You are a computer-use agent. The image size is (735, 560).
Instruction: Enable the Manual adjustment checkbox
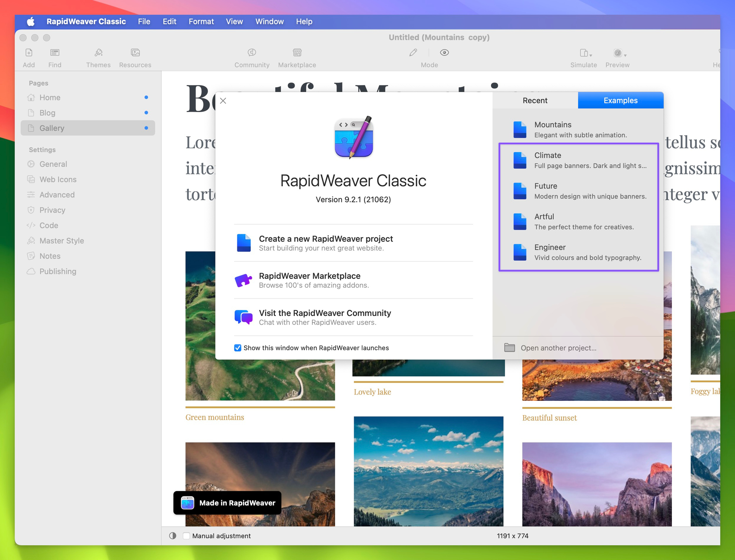pyautogui.click(x=186, y=536)
